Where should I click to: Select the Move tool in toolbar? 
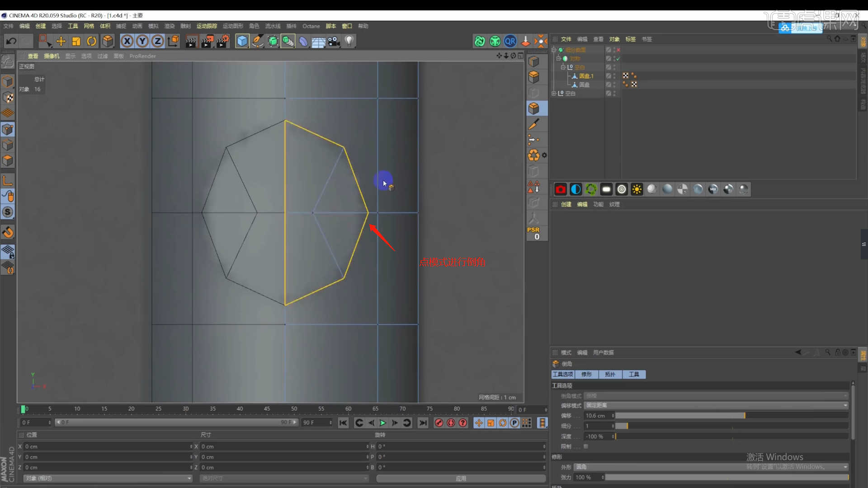click(61, 42)
